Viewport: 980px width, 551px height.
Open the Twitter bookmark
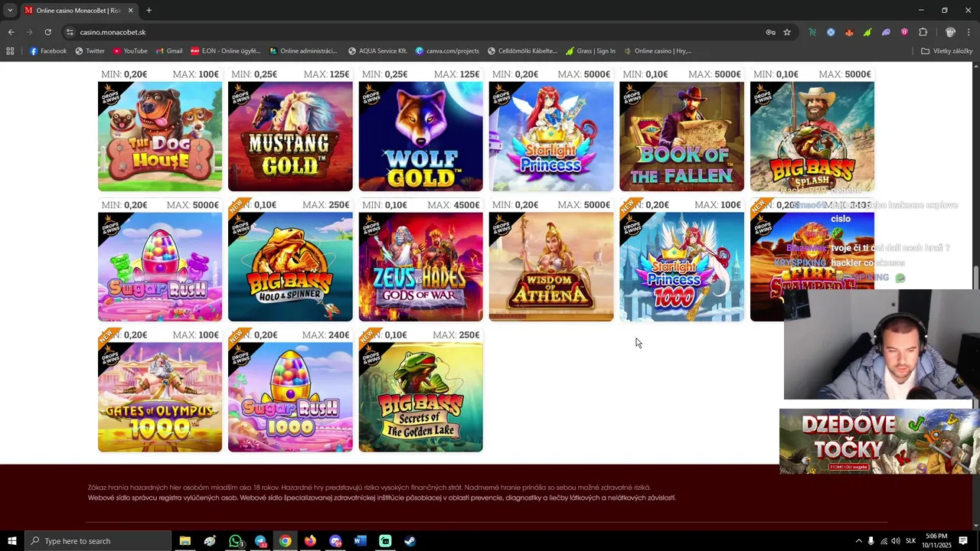coord(90,51)
